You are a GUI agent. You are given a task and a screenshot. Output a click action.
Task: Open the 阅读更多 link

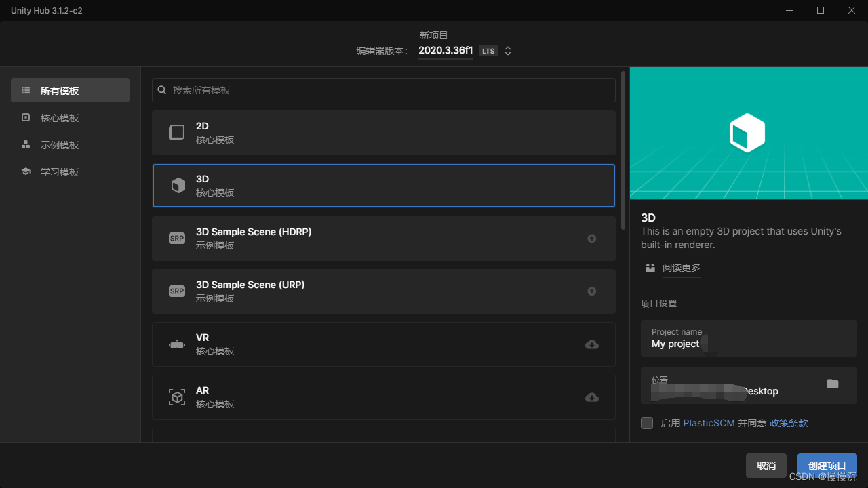click(682, 268)
